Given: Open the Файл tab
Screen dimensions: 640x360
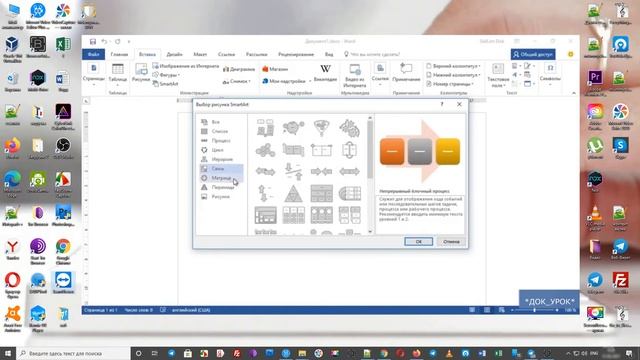Looking at the screenshot, I should tap(93, 54).
